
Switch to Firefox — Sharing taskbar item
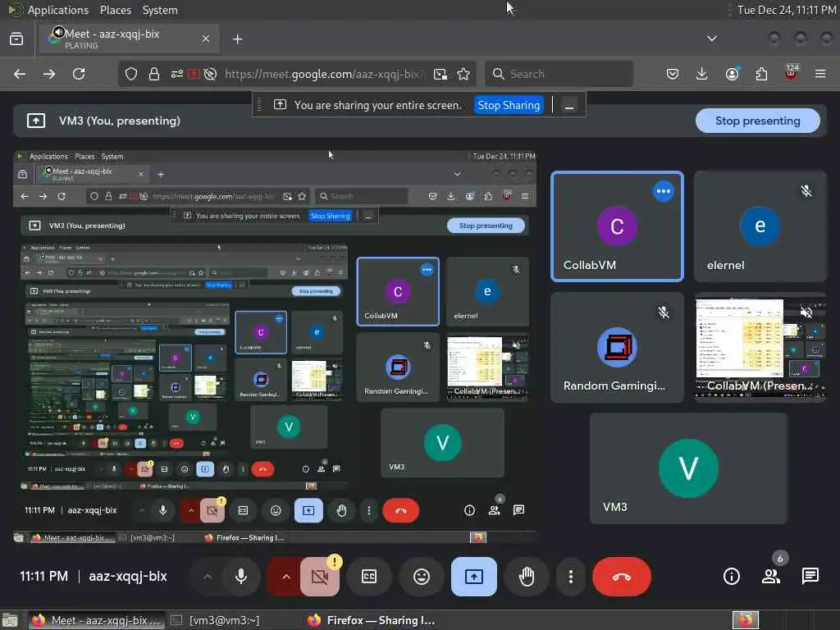(x=372, y=620)
